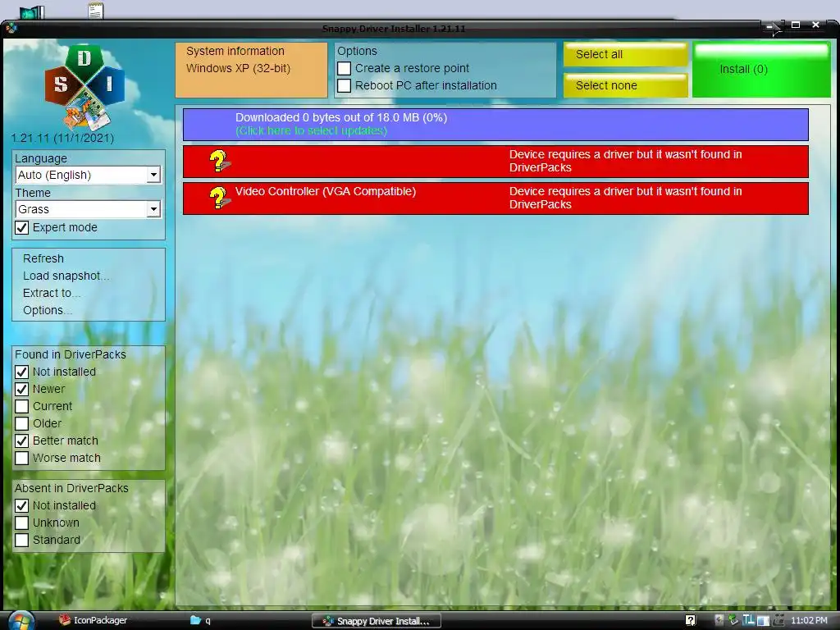This screenshot has height=630, width=840.
Task: Uncheck Not installed under Absent in DriverPacks
Action: point(21,505)
